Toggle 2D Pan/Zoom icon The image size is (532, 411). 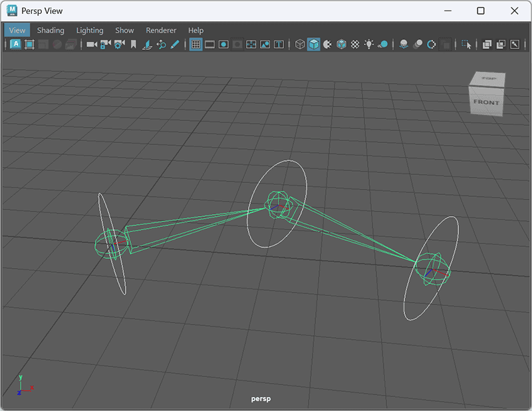[161, 45]
